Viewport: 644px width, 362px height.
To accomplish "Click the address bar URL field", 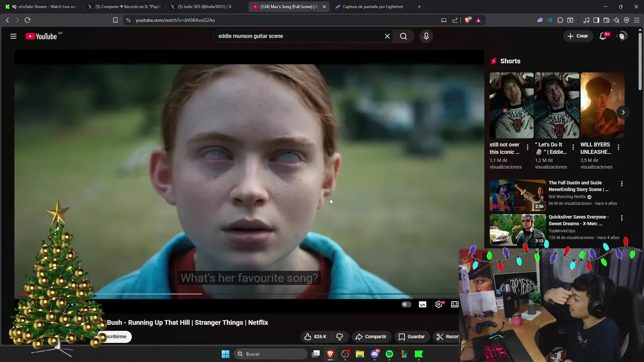I will [x=282, y=20].
